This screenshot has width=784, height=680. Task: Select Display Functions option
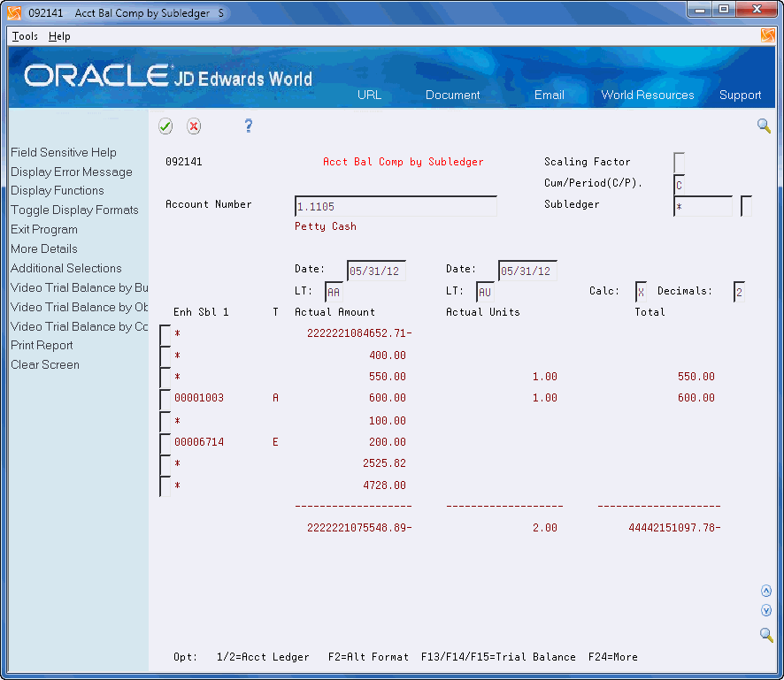pos(58,190)
